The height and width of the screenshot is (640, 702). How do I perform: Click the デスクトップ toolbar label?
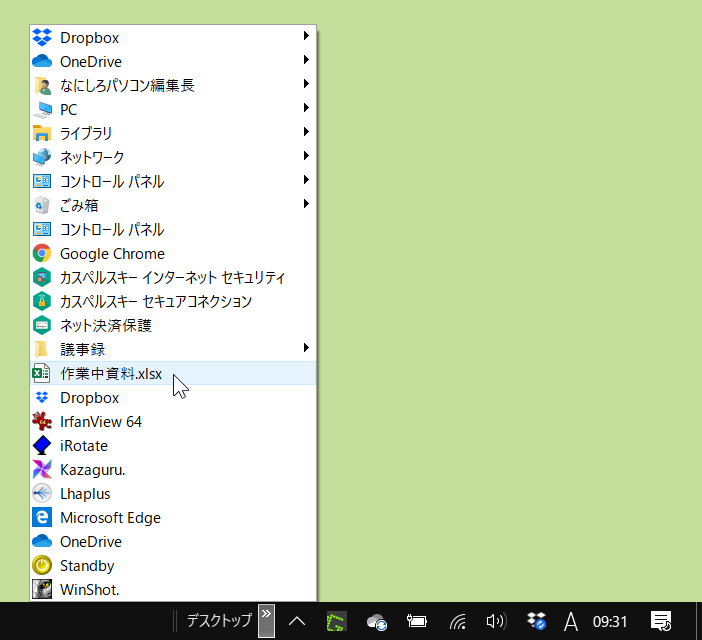[x=219, y=621]
